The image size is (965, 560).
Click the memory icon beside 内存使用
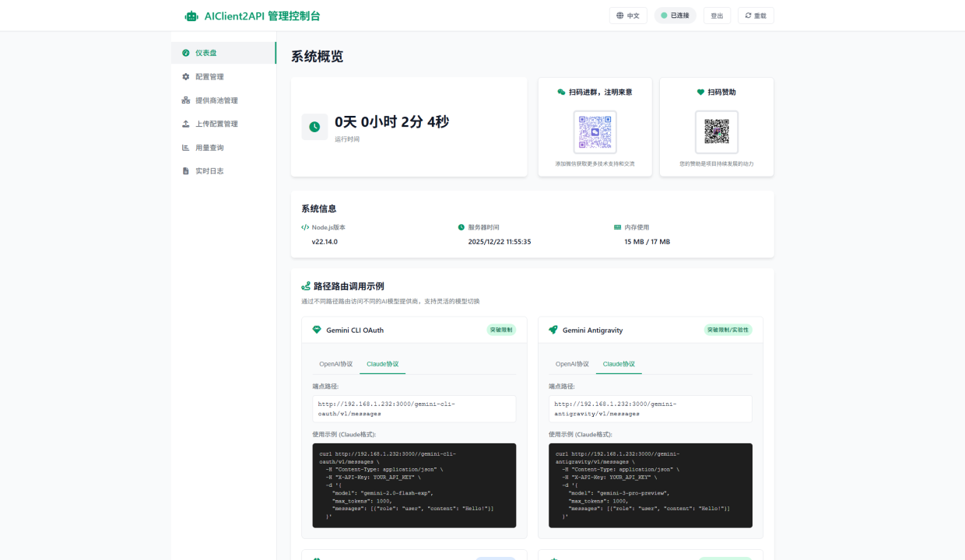click(x=618, y=227)
